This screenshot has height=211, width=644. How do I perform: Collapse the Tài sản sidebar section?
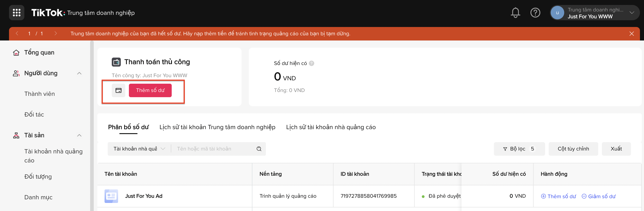[79, 135]
